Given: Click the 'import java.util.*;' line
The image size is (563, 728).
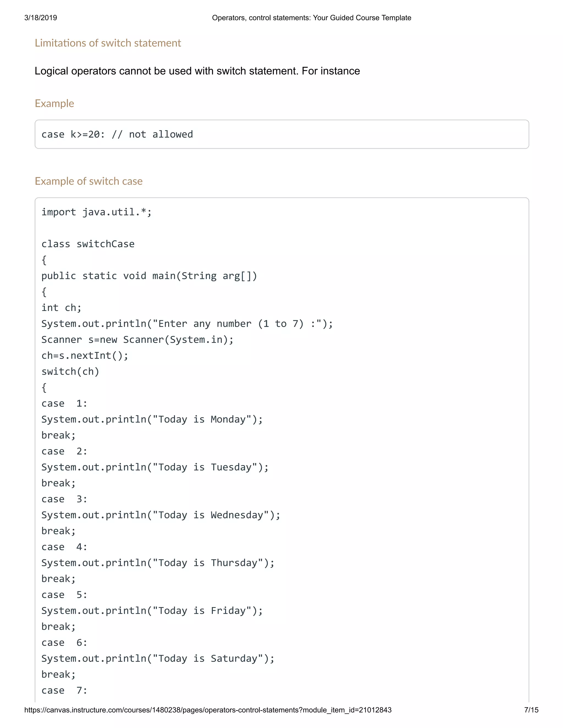Looking at the screenshot, I should pos(96,212).
